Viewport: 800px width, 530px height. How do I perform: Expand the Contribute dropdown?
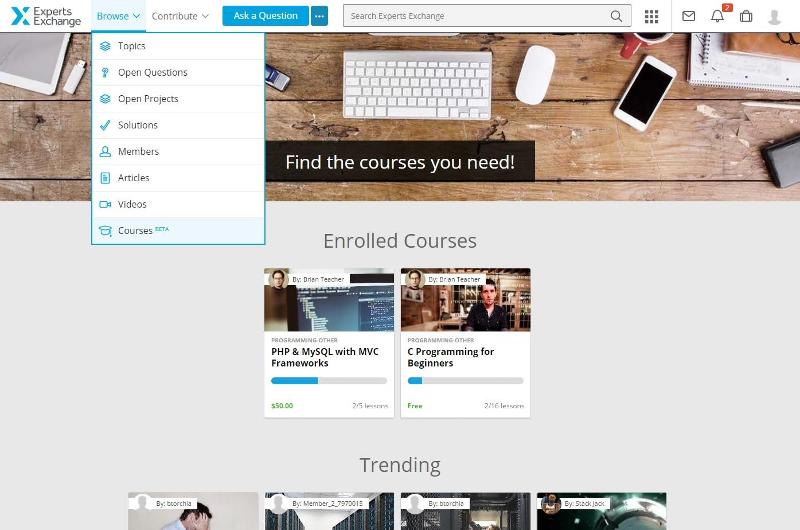(x=180, y=16)
